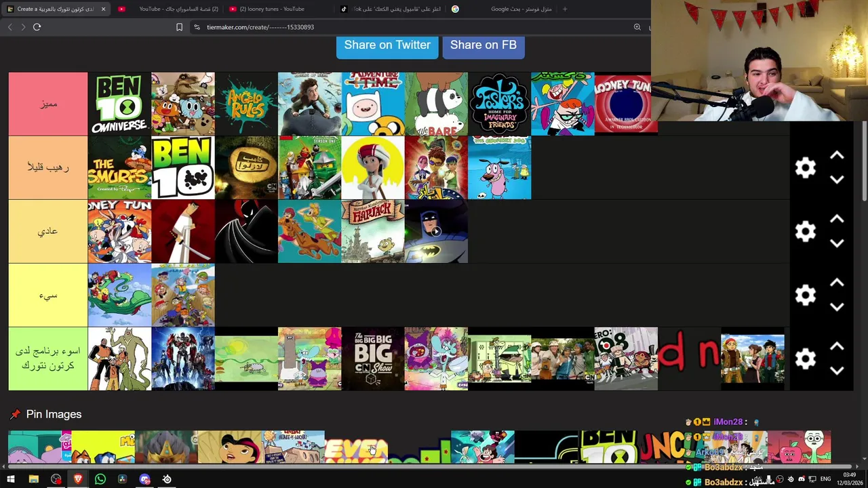Reload the tiermaker page
The image size is (868, 488).
click(37, 27)
